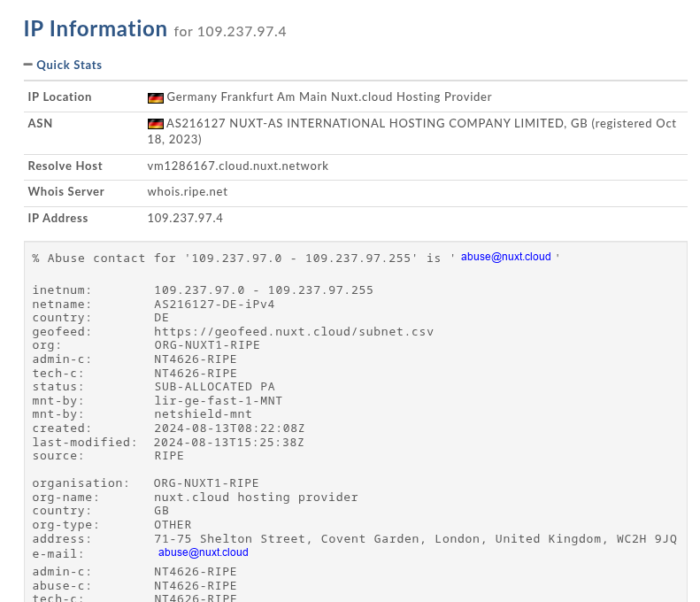
Task: Click mnt-by value netshield-mnt
Action: click(x=204, y=414)
